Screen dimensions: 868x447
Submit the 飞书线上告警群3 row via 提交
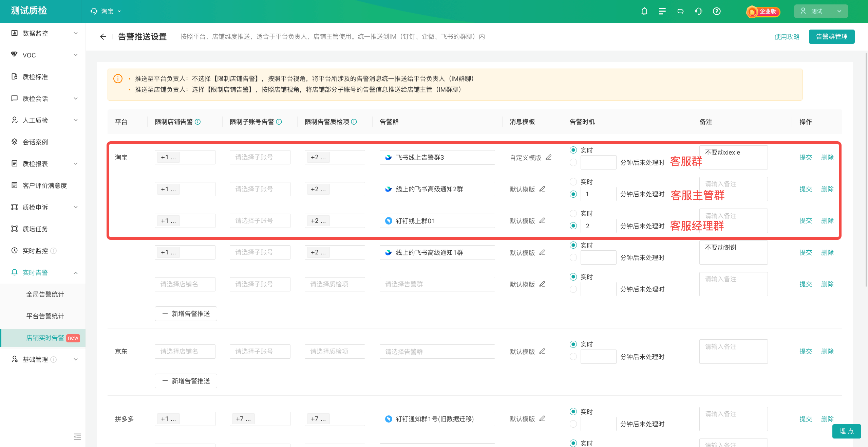806,157
